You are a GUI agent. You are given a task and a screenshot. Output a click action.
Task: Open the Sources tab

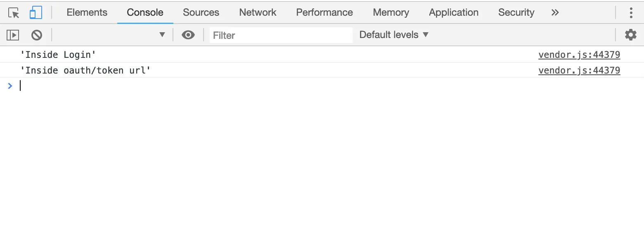click(x=201, y=13)
